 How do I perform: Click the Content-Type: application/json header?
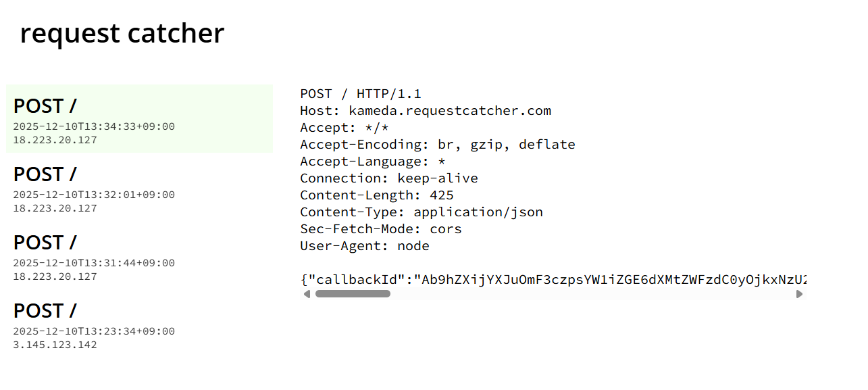(x=422, y=212)
